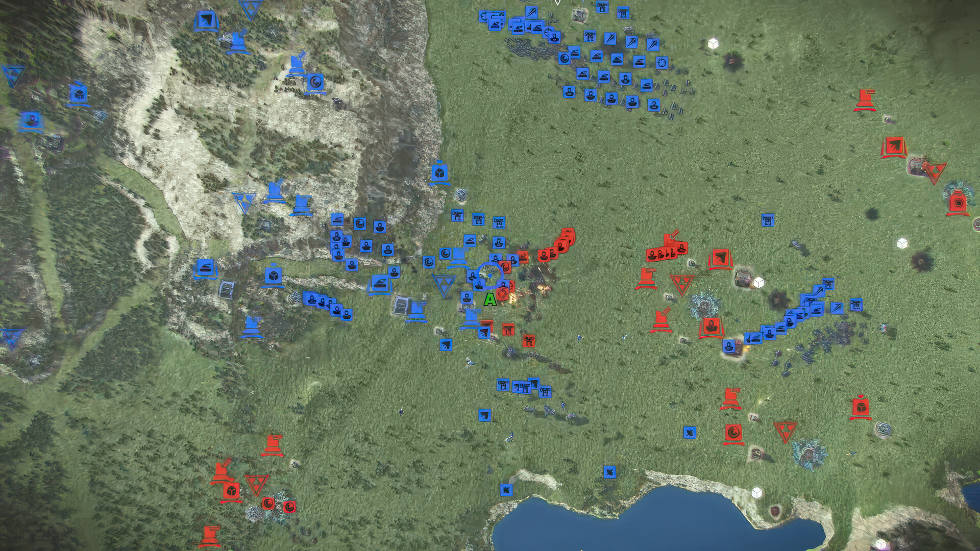Click the blue icon west of the lake
Screen dimensions: 980x551
(506, 490)
